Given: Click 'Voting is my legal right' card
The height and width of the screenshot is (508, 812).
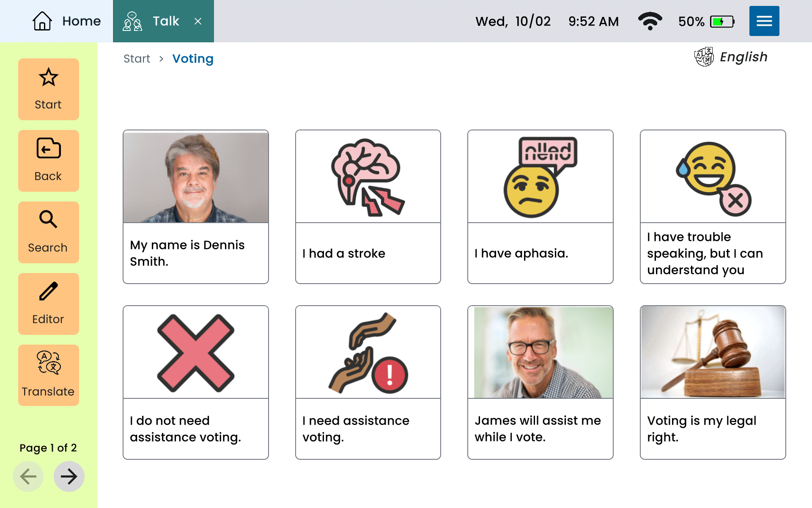Looking at the screenshot, I should pos(713,381).
